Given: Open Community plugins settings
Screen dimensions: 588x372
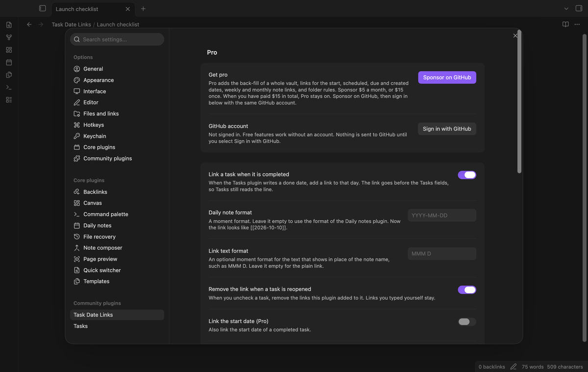Looking at the screenshot, I should tap(117, 159).
